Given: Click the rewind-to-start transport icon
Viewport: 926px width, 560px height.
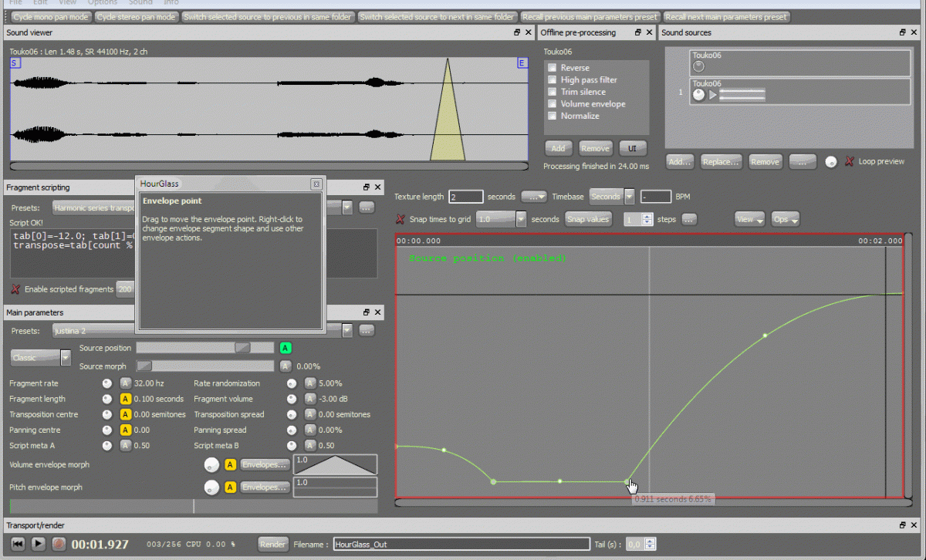Looking at the screenshot, I should (19, 544).
